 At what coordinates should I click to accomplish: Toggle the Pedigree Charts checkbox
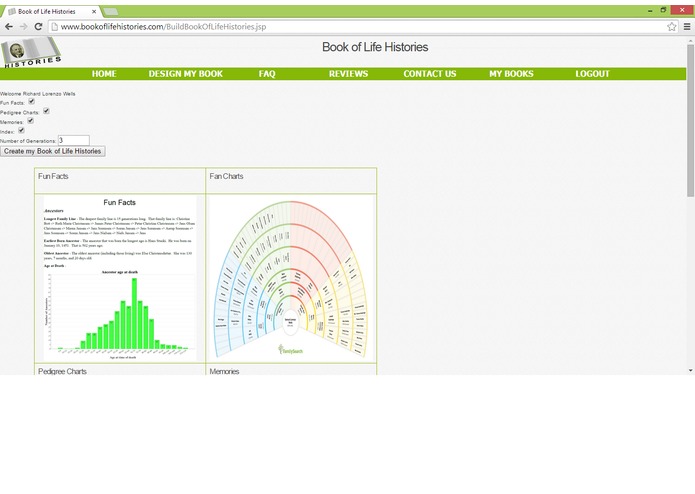point(46,111)
